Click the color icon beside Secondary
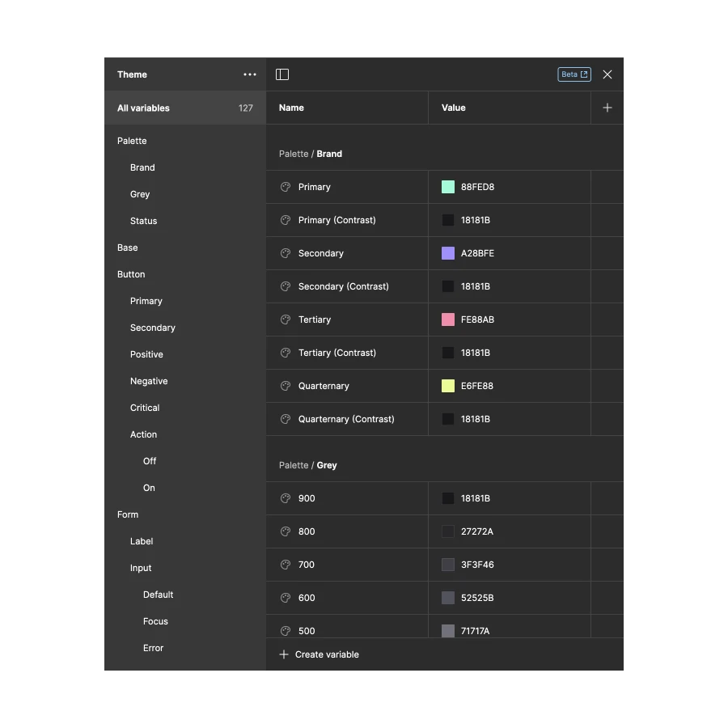Viewport: 728px width, 728px height. [286, 253]
